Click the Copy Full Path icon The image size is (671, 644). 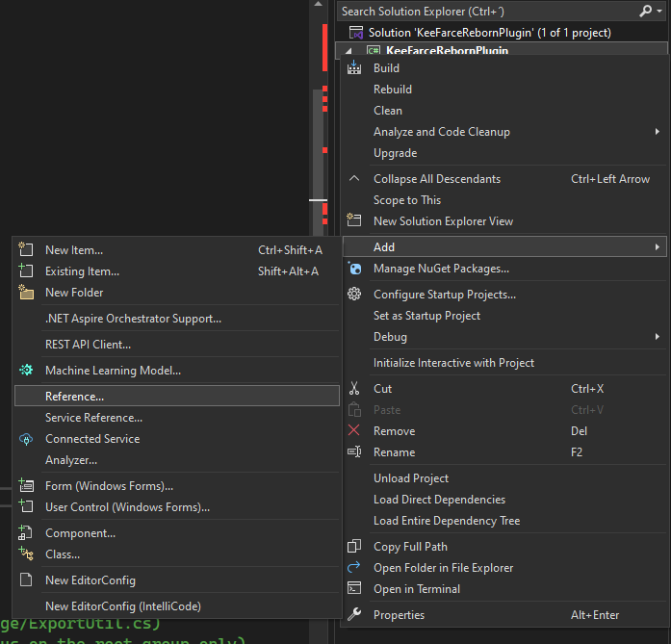click(x=354, y=546)
